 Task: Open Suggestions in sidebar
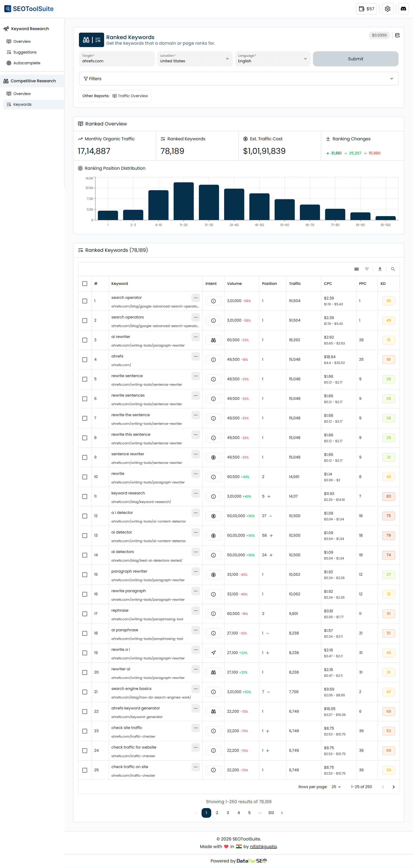coord(25,52)
